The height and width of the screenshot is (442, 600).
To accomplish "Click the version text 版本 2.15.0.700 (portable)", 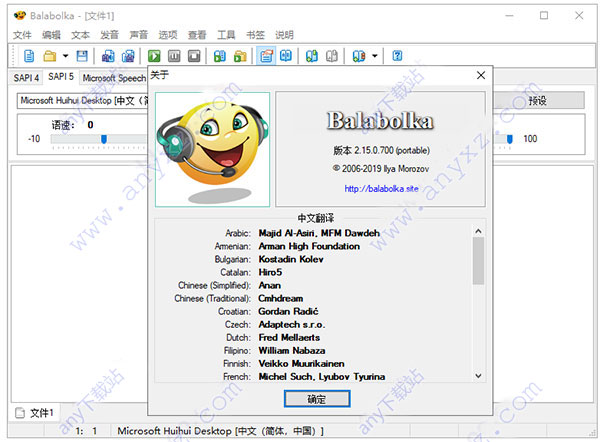I will (382, 150).
